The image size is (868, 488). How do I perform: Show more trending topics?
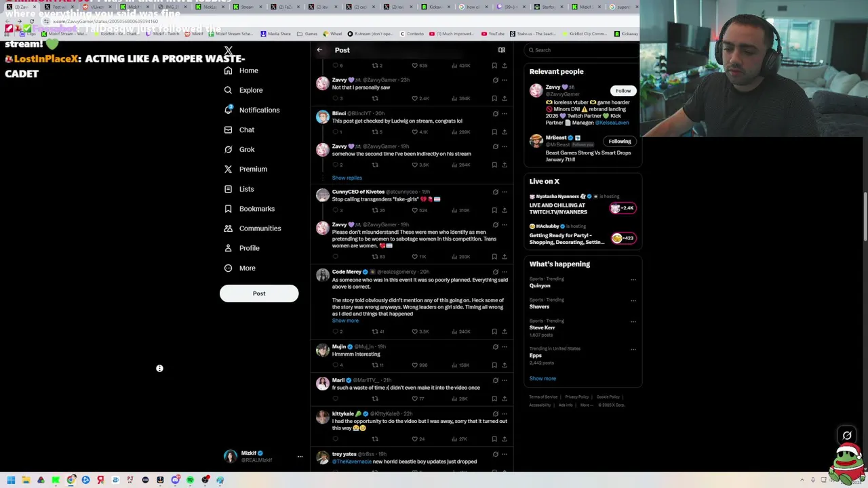pyautogui.click(x=542, y=378)
